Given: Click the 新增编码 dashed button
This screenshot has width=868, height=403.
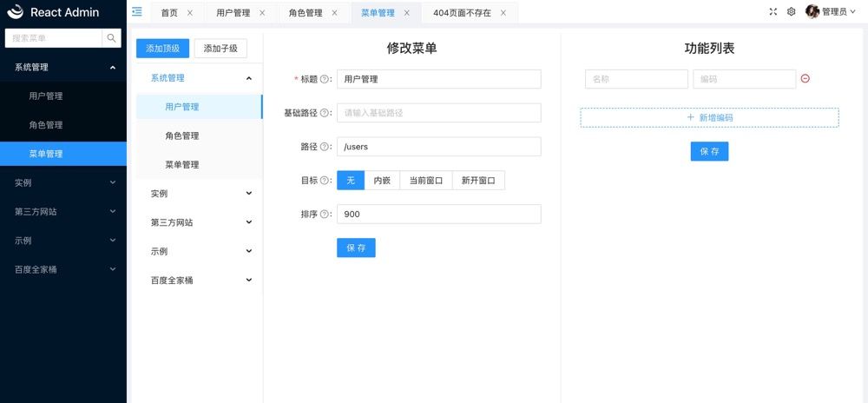Looking at the screenshot, I should tap(709, 117).
